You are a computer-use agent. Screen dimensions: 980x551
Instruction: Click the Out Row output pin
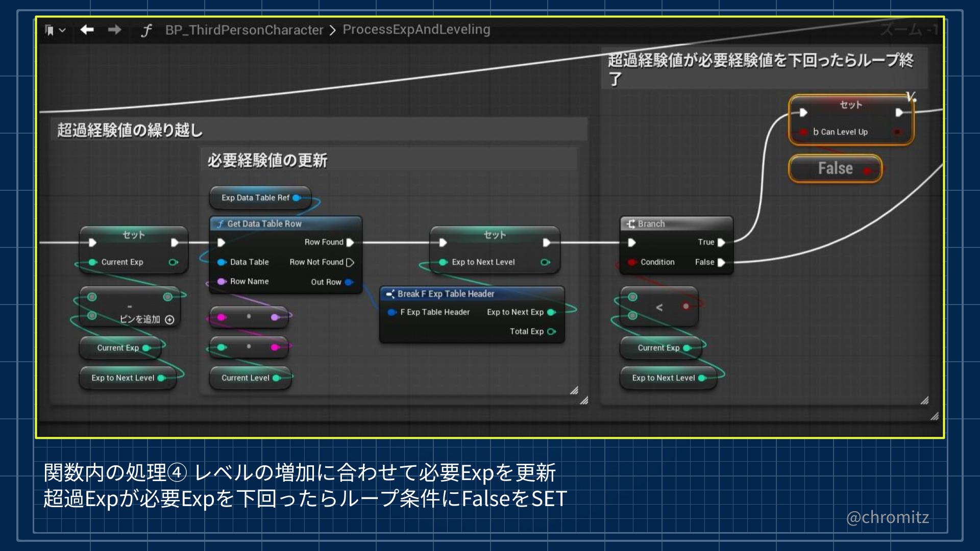[x=349, y=282]
